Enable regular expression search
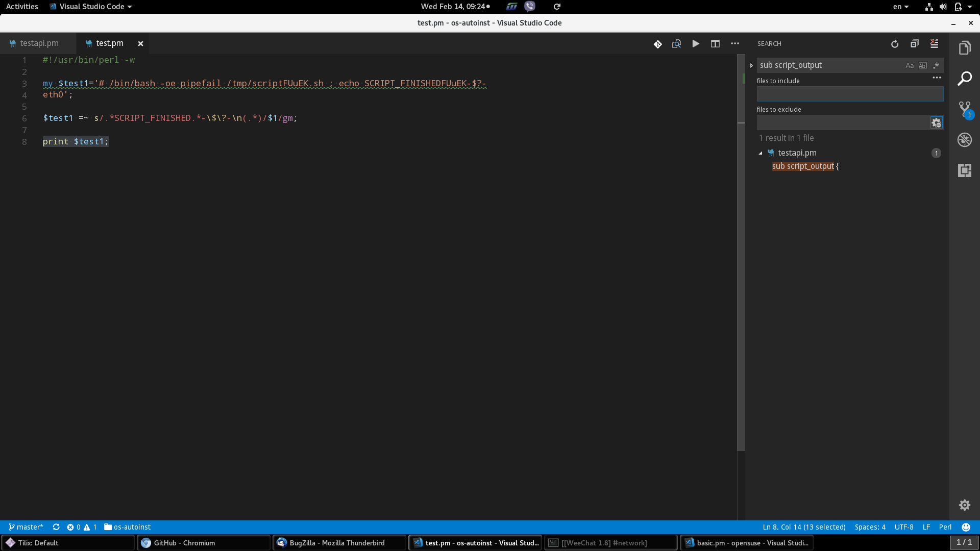The image size is (980, 551). coord(937,65)
